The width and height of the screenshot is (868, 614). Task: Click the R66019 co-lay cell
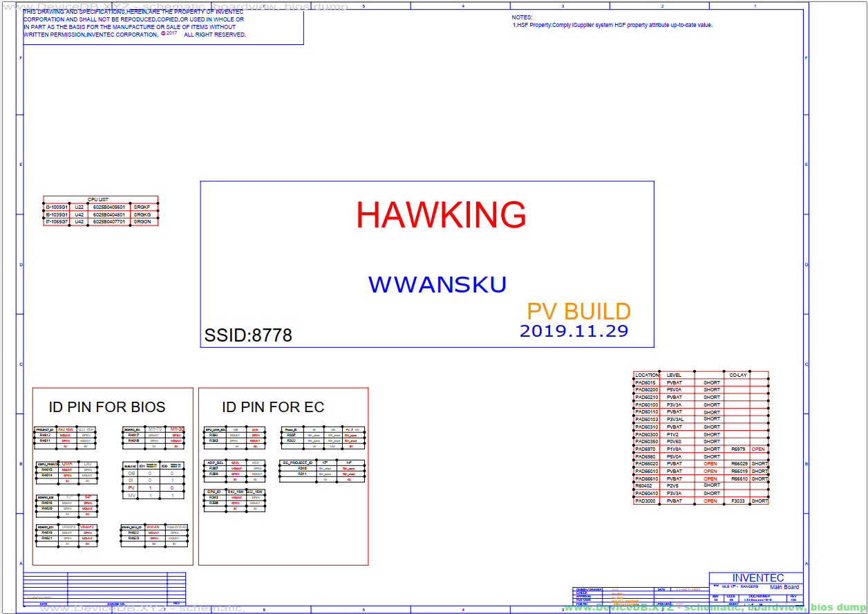pyautogui.click(x=739, y=472)
